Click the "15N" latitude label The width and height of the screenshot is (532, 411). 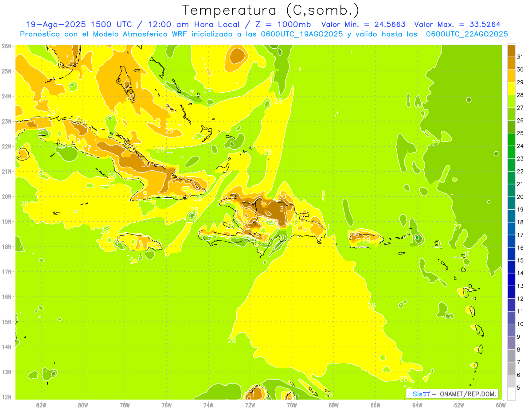[7, 321]
